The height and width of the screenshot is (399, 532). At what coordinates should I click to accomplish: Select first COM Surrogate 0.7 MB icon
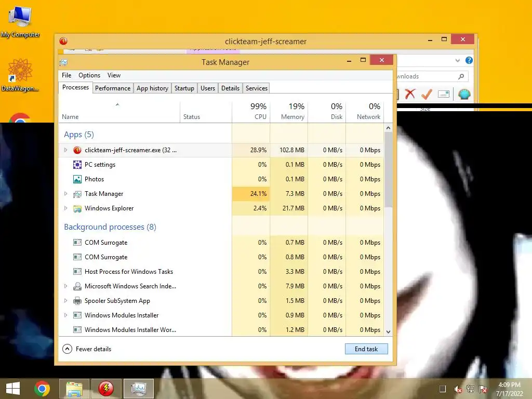click(77, 243)
